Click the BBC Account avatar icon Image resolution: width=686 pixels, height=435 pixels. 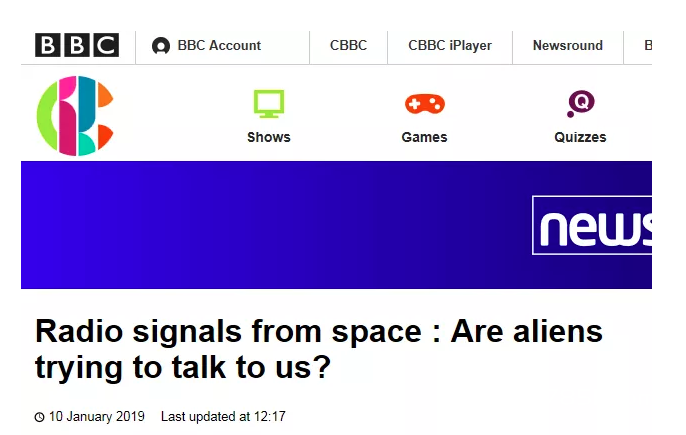[x=160, y=46]
